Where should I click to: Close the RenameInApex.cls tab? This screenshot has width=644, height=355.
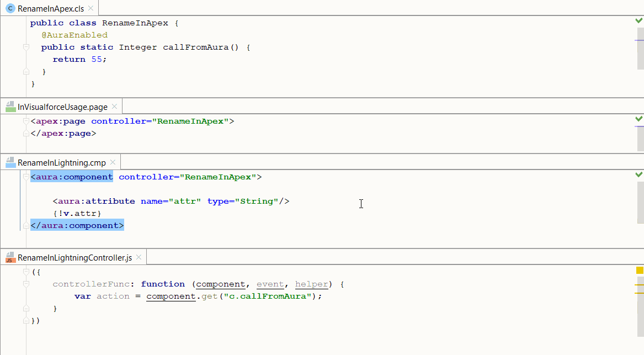91,8
